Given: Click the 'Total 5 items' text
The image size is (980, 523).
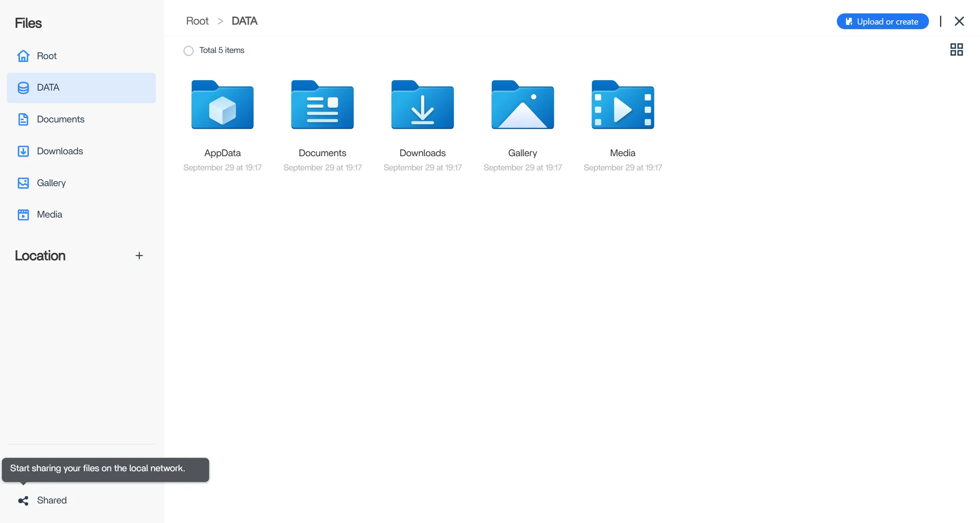Looking at the screenshot, I should point(222,51).
